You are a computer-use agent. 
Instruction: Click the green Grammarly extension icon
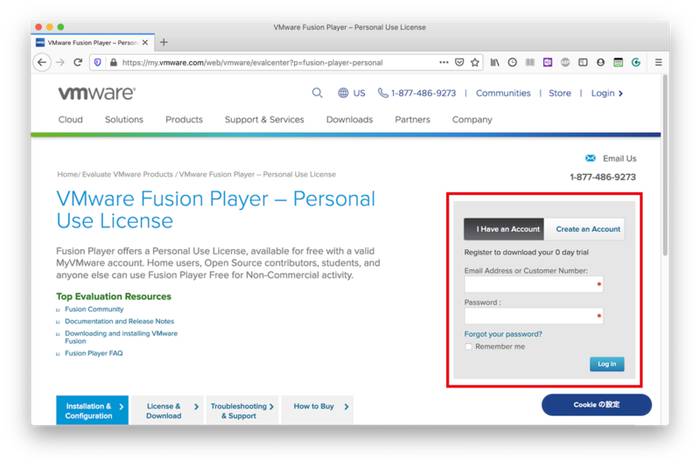[636, 62]
